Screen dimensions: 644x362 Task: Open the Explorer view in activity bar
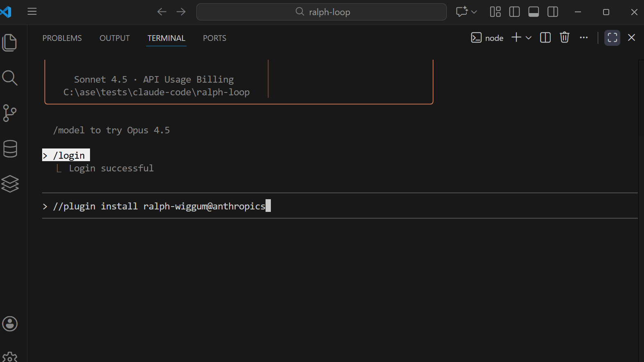pos(10,43)
